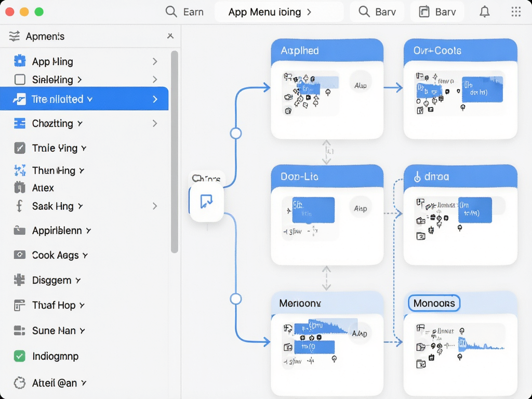Toggle the gray checkbox beside Tmle Ying
Viewport: 532px width, 399px height.
[x=20, y=148]
